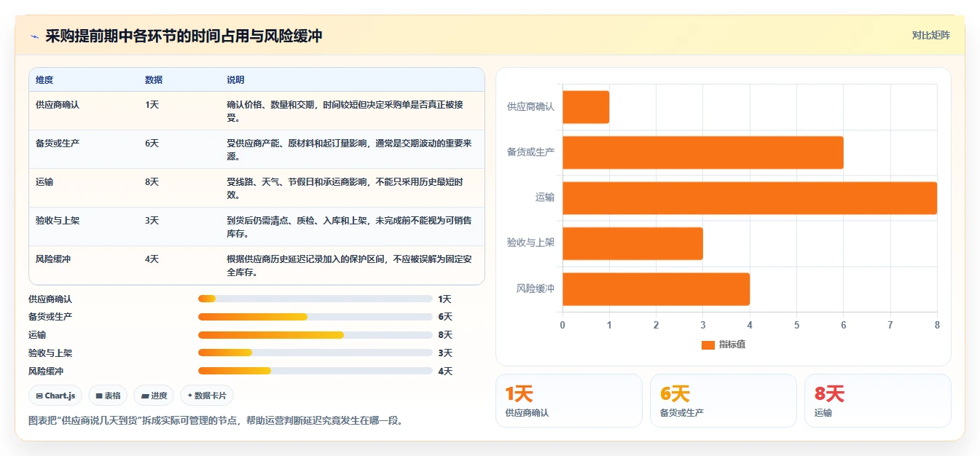Click the 4天 value beside progress bar
Viewport: 980px width, 456px height.
point(445,371)
